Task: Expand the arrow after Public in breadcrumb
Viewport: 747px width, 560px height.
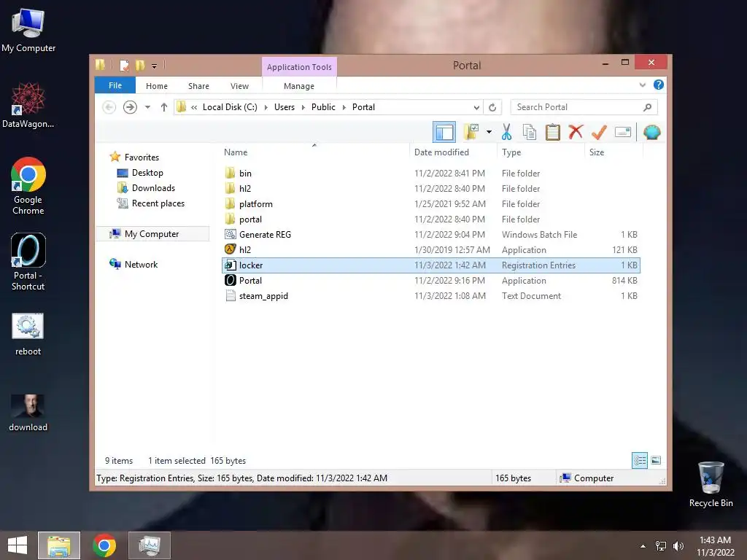Action: [344, 107]
